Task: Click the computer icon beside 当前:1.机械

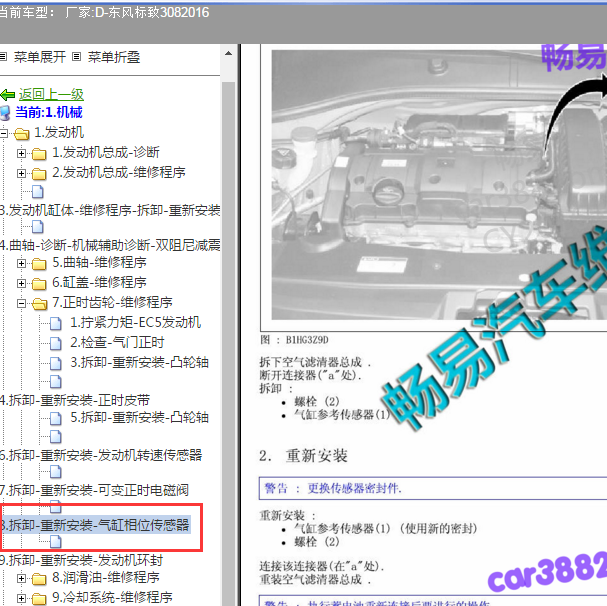Action: (5, 113)
